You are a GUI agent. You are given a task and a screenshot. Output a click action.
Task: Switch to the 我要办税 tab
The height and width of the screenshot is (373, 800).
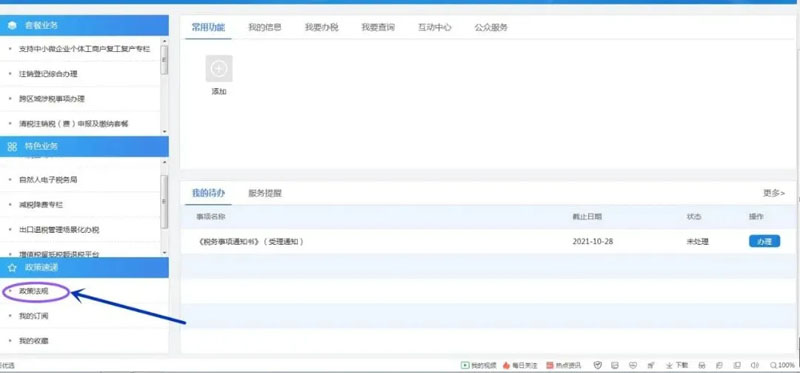[321, 28]
